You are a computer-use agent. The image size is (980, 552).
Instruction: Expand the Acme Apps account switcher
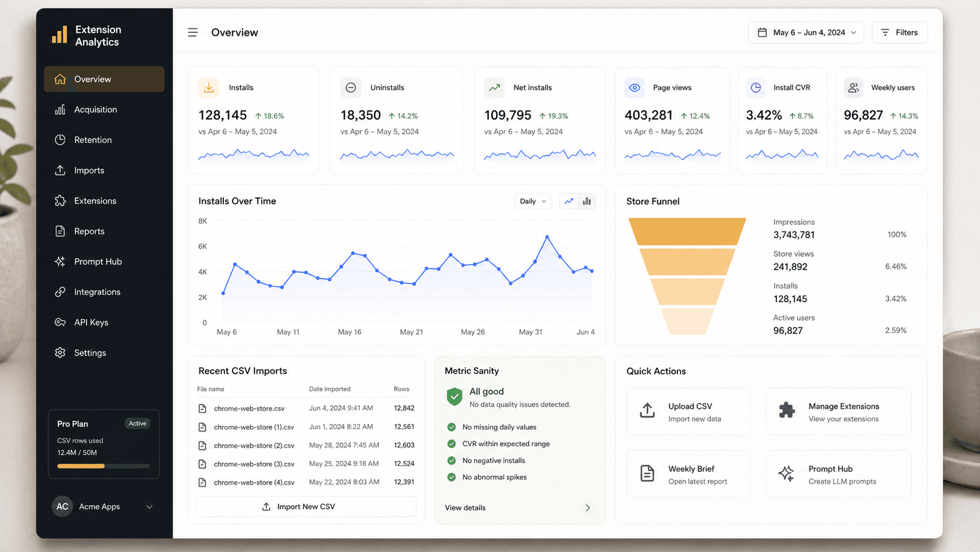(x=149, y=507)
